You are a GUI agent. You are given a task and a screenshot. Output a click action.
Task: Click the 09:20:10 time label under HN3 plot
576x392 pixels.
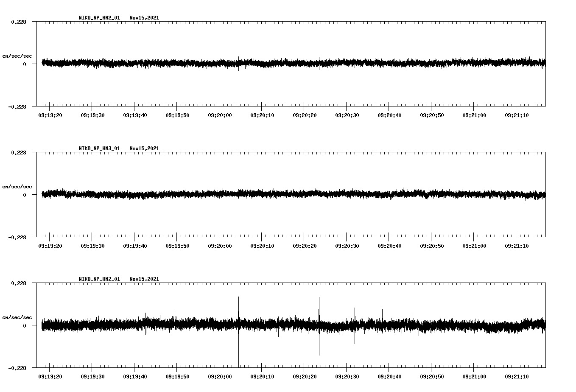click(262, 246)
